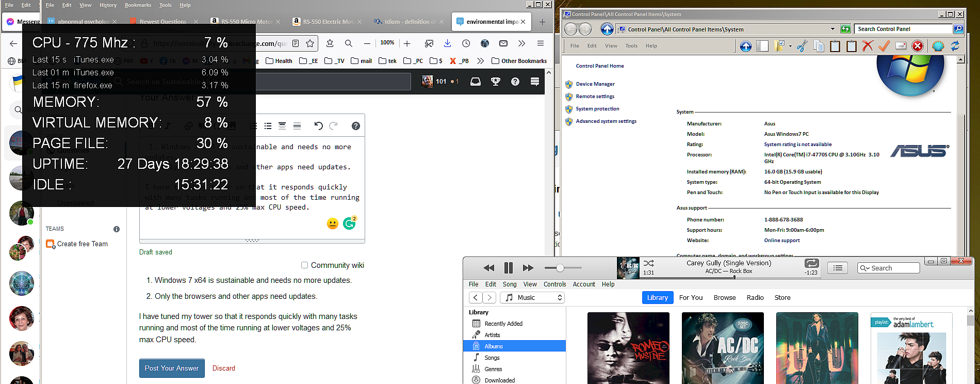
Task: Open the Music media type dropdown
Action: tap(532, 298)
